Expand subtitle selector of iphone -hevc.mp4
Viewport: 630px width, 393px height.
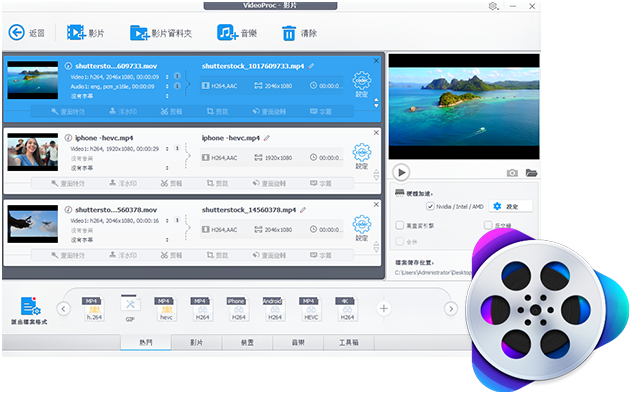point(168,168)
